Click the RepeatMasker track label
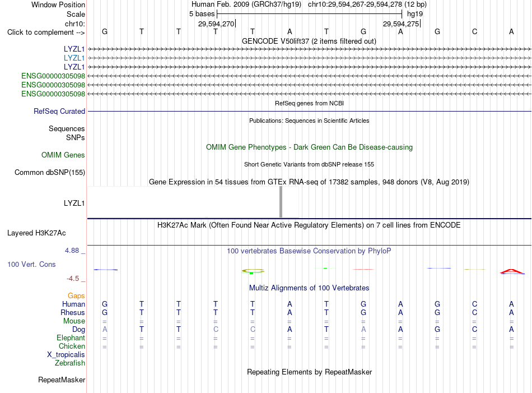Image resolution: width=532 pixels, height=393 pixels. point(62,380)
